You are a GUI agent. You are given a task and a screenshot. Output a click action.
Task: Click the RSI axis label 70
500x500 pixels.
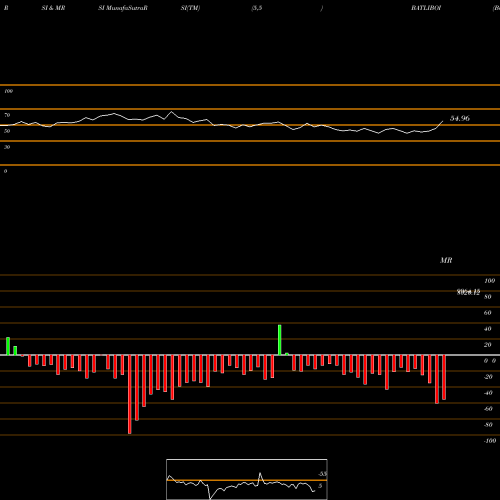(7, 115)
